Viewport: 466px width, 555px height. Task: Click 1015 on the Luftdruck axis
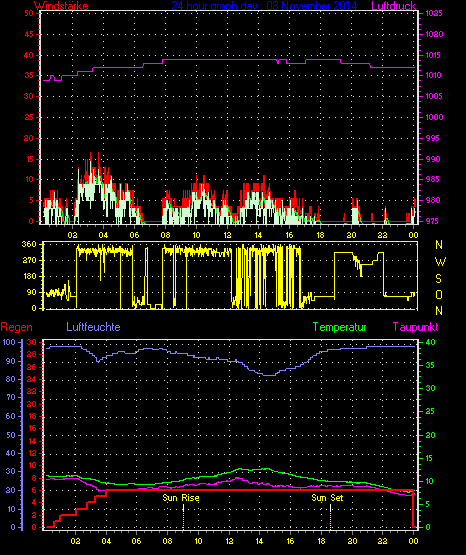[x=434, y=55]
